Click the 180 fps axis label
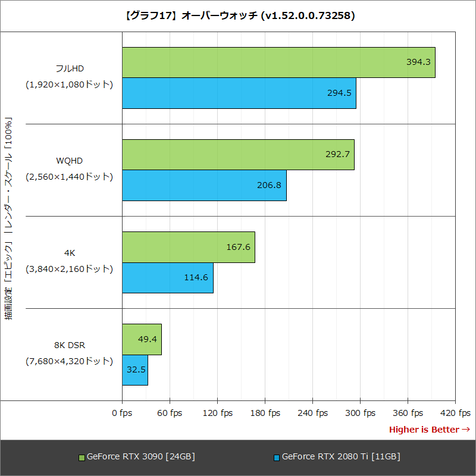The image size is (476, 476). (265, 413)
